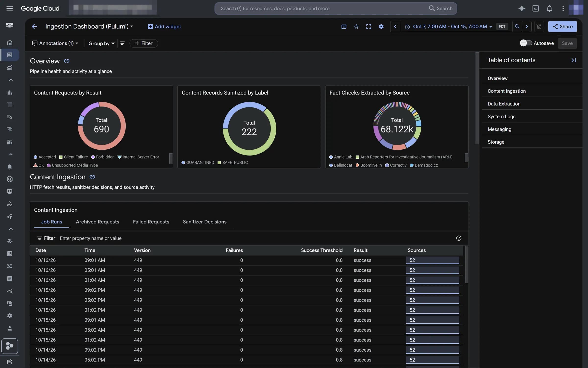
Task: Click the Share button
Action: [562, 26]
